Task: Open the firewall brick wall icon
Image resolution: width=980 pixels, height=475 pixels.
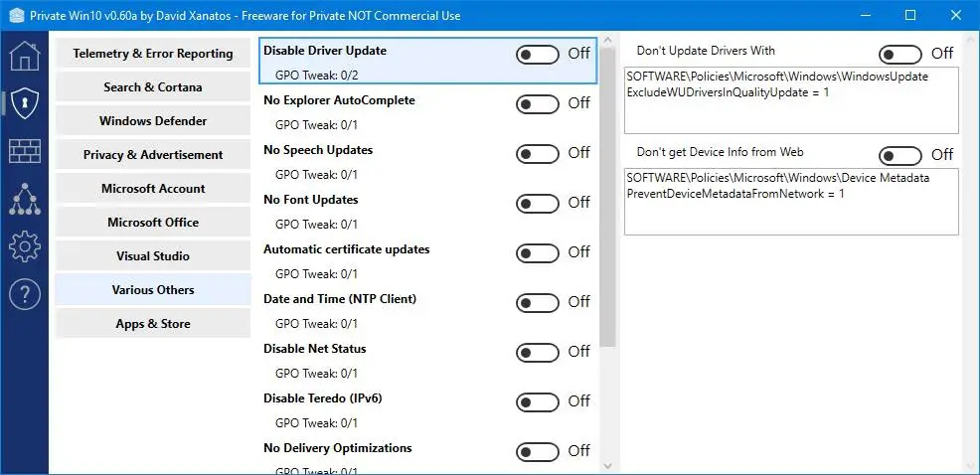Action: (x=24, y=150)
